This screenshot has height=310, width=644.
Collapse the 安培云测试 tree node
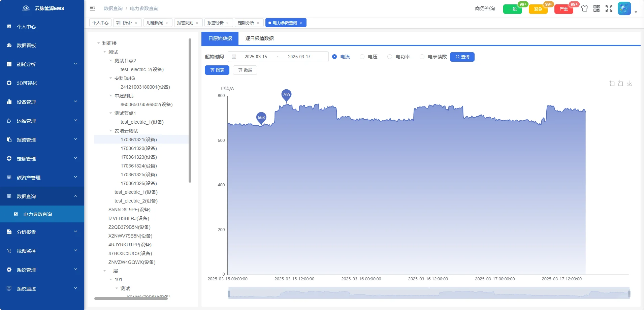click(110, 131)
